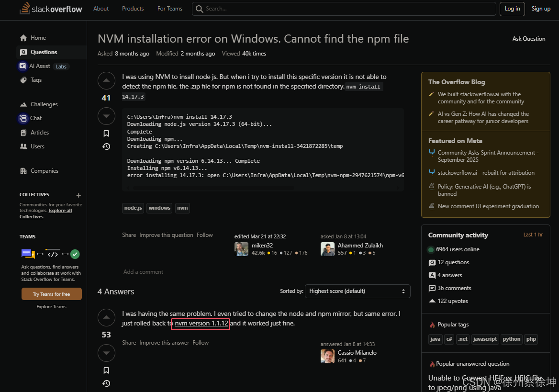Open the For Teams link

170,9
